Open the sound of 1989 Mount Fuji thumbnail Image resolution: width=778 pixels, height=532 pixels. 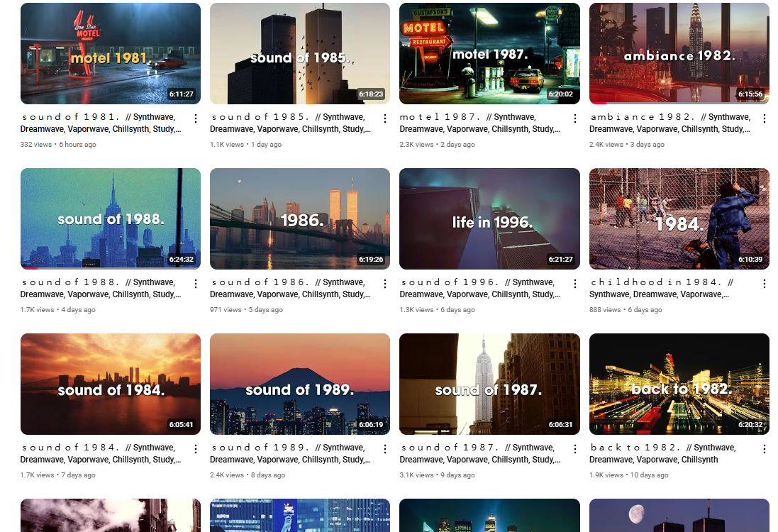300,384
